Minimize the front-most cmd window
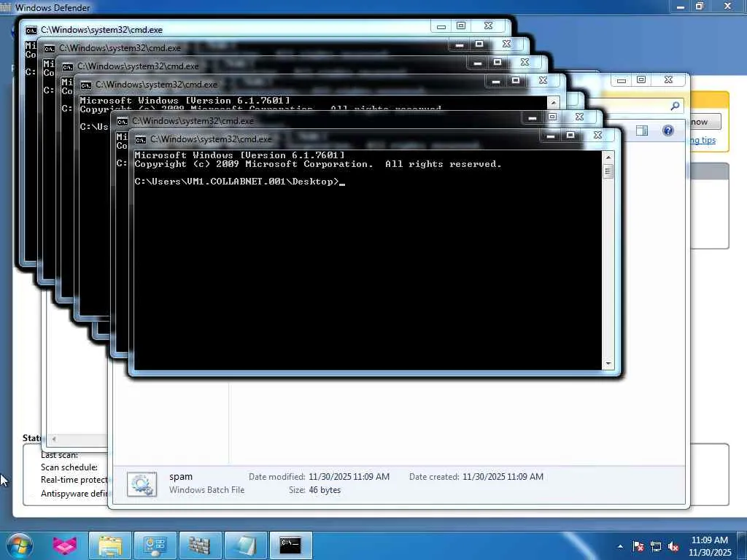Viewport: 747px width, 560px height. click(x=551, y=136)
